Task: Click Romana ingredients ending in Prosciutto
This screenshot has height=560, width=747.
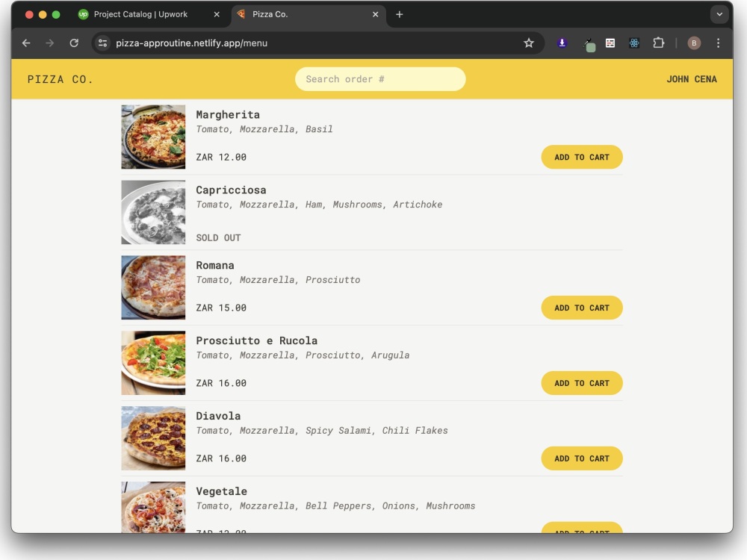Action: point(278,280)
